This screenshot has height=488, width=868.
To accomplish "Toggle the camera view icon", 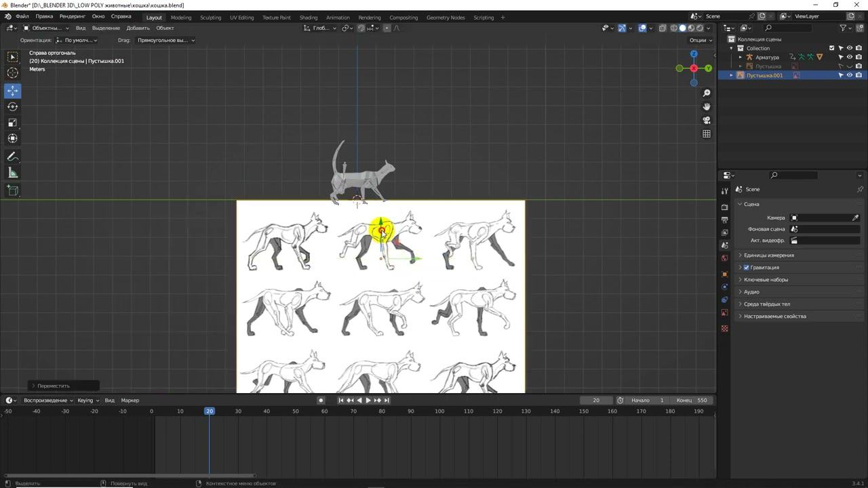I will pyautogui.click(x=707, y=120).
